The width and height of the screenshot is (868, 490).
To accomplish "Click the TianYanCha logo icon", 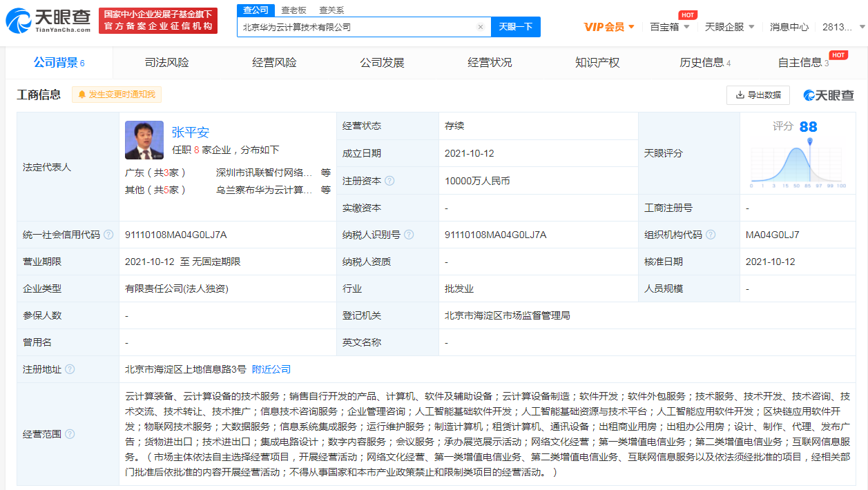I will pyautogui.click(x=19, y=21).
